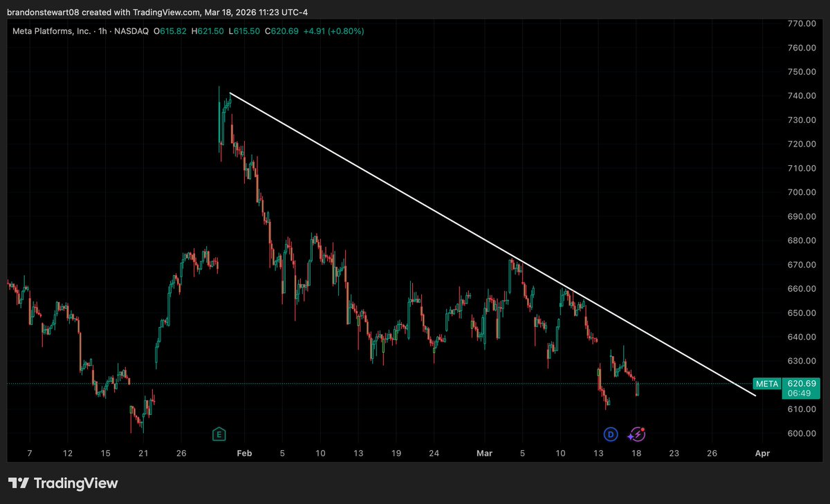Click the Feb label on time axis
Viewport: 830px width, 504px height.
(243, 454)
